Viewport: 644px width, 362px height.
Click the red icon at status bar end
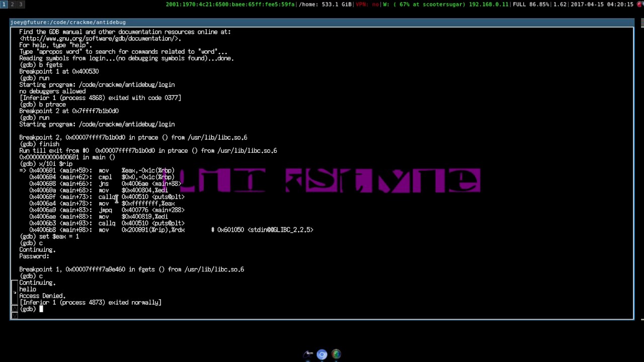[639, 4]
